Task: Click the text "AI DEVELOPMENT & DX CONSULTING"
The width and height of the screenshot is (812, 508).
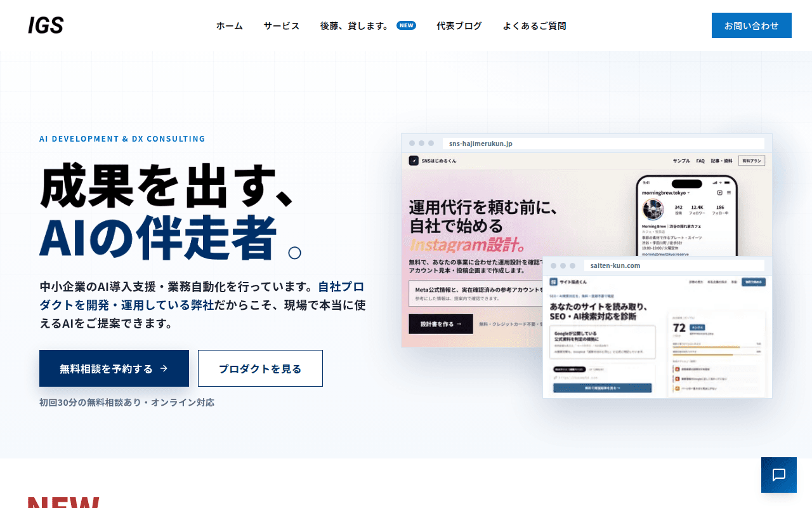Action: coord(122,139)
